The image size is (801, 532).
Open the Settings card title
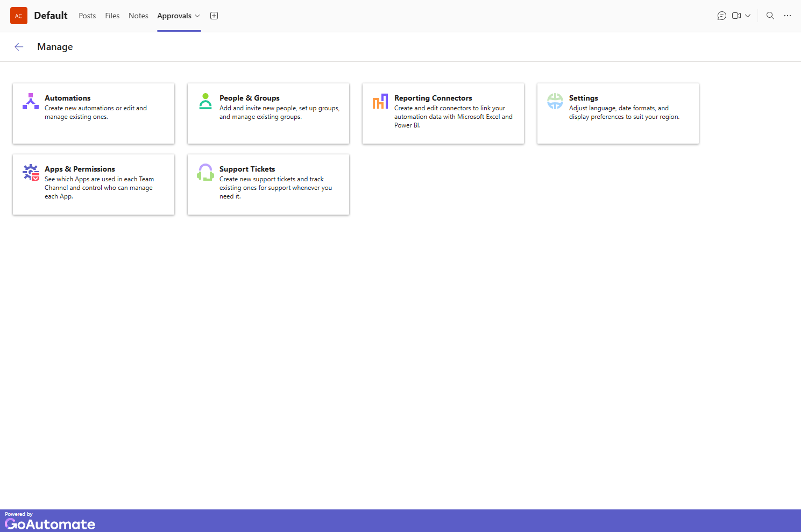click(584, 98)
